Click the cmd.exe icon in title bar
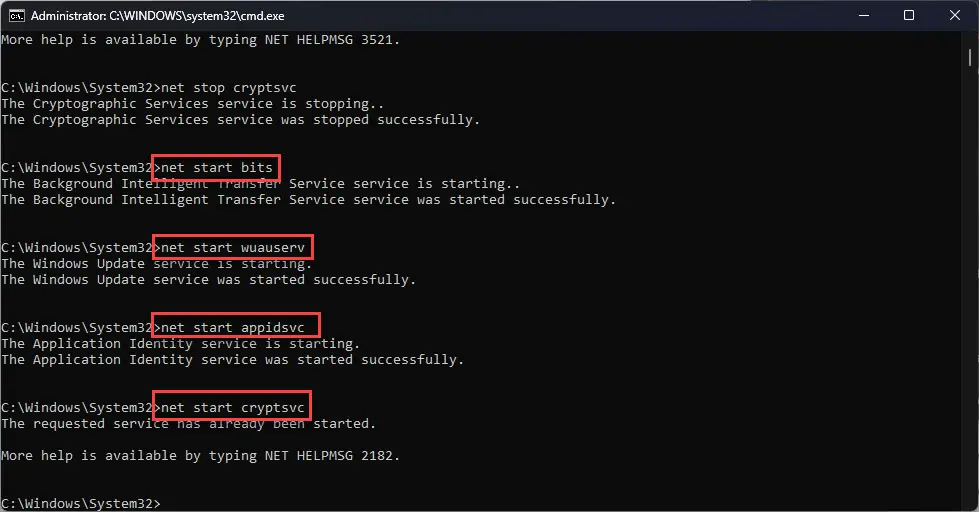Viewport: 979px width, 512px height. click(x=15, y=15)
